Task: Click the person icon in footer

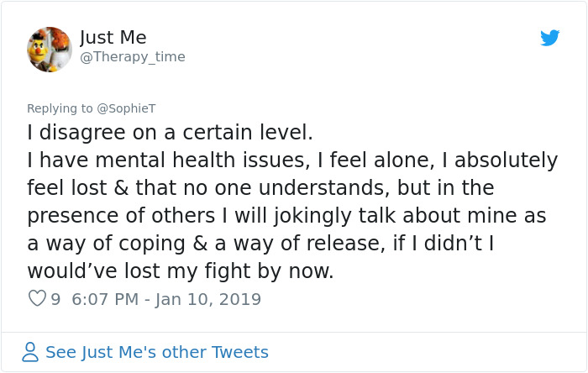Action: click(30, 352)
